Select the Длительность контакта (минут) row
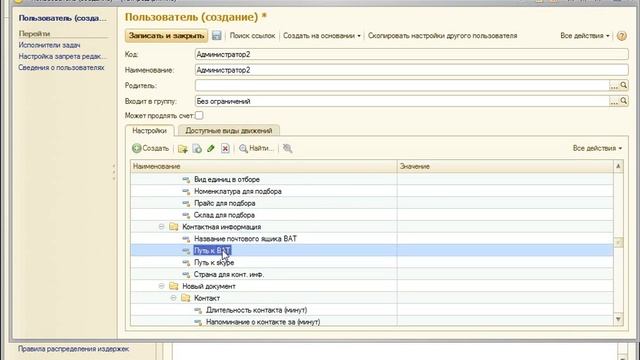640x360 pixels. point(372,310)
